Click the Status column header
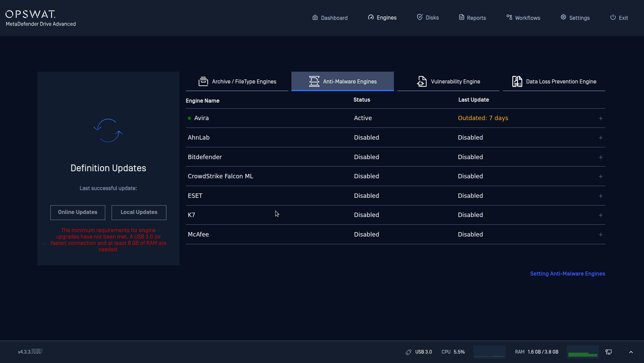This screenshot has height=363, width=644. tap(362, 100)
